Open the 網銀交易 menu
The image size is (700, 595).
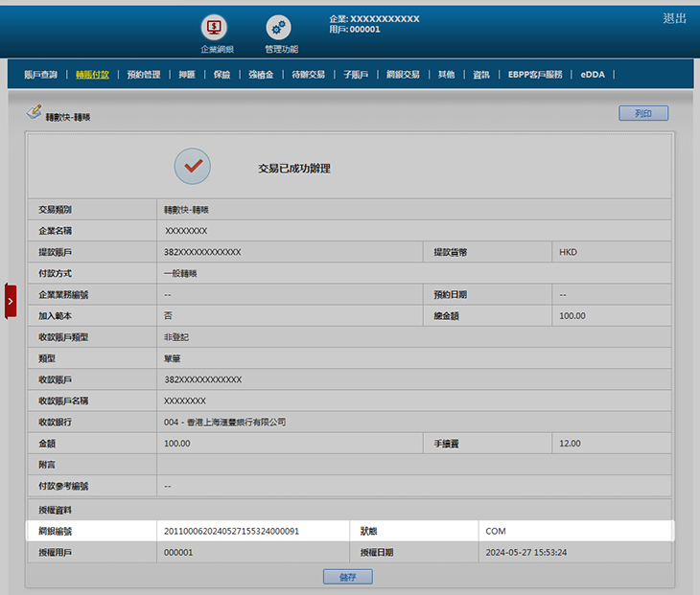(404, 74)
